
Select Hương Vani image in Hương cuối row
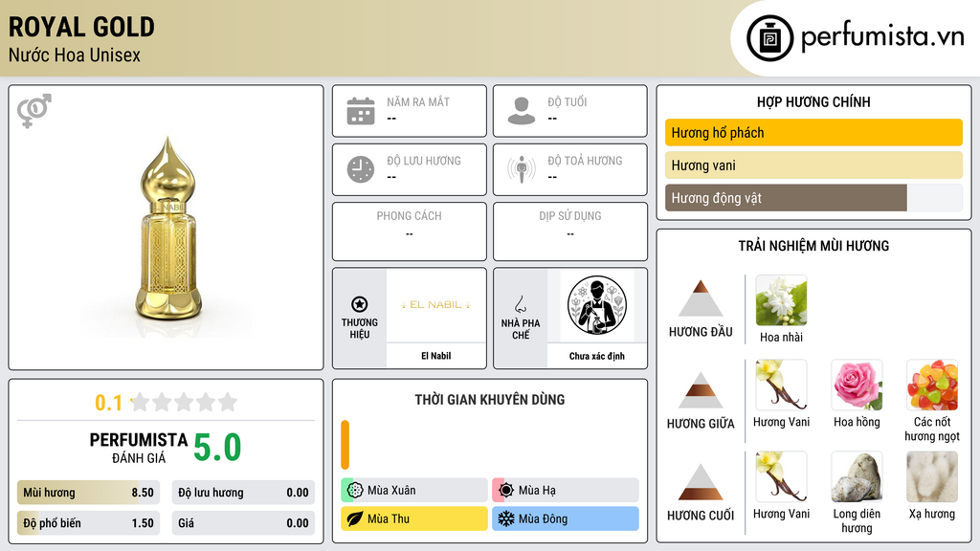point(781,476)
